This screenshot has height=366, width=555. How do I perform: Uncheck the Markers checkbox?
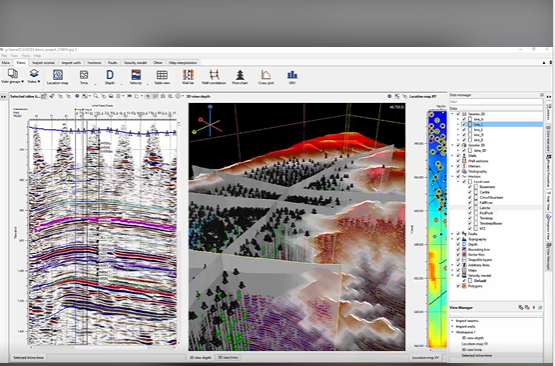[458, 166]
